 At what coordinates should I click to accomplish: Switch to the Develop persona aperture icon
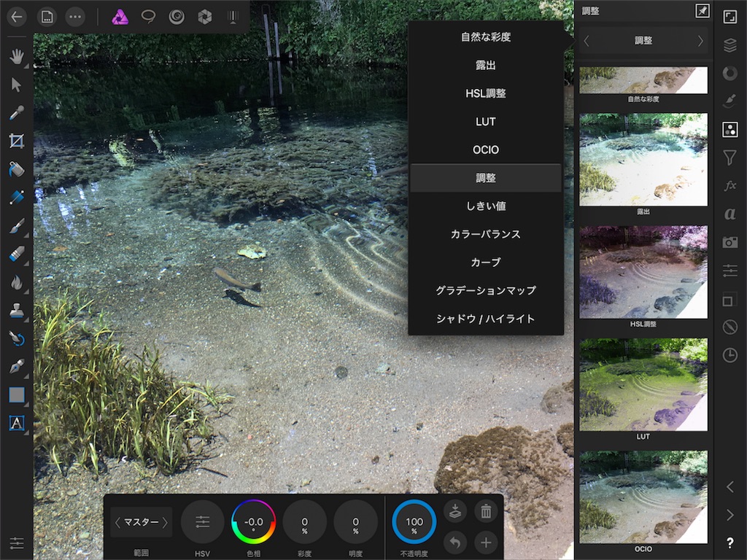pos(205,17)
